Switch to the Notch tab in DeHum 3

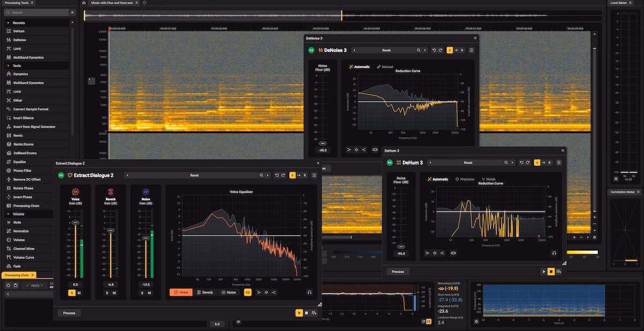pyautogui.click(x=488, y=179)
